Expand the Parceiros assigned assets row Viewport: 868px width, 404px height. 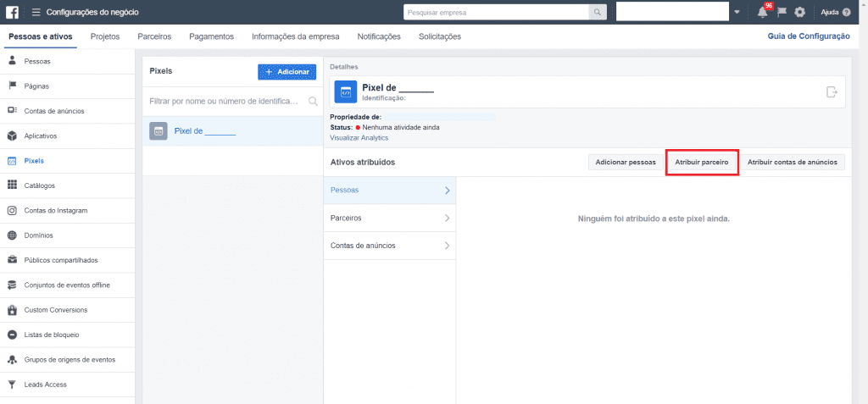click(390, 218)
